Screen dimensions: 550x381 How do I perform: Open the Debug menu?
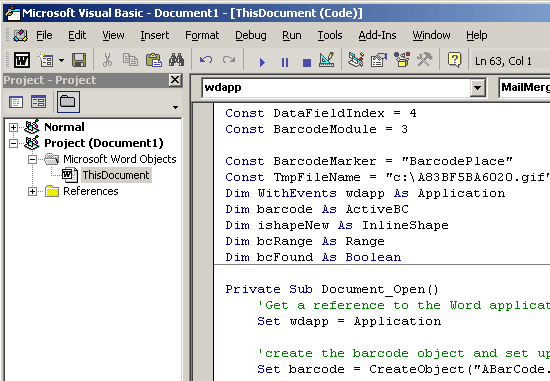[x=250, y=35]
